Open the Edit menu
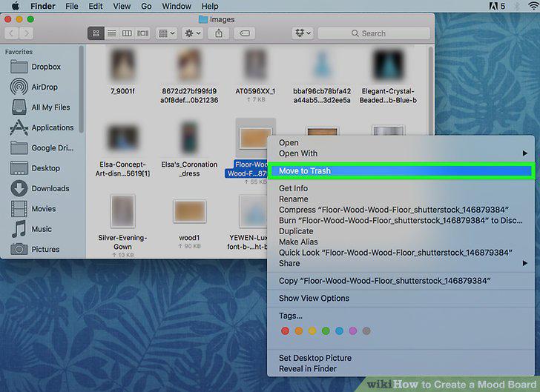The image size is (540, 392). coord(96,6)
